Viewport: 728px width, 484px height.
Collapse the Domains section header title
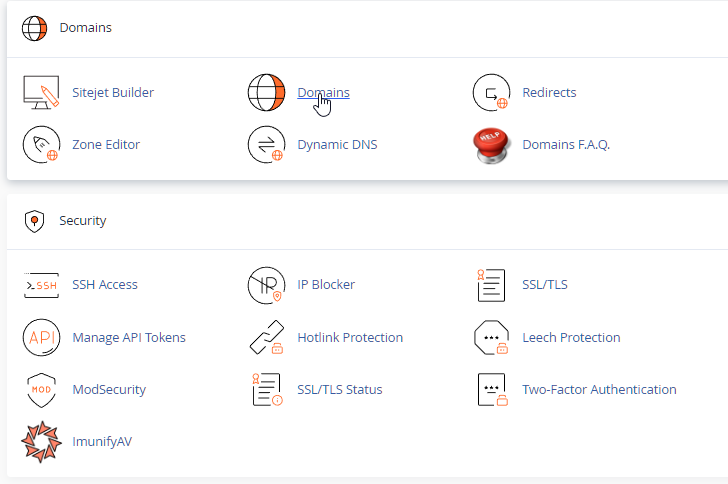[x=85, y=28]
